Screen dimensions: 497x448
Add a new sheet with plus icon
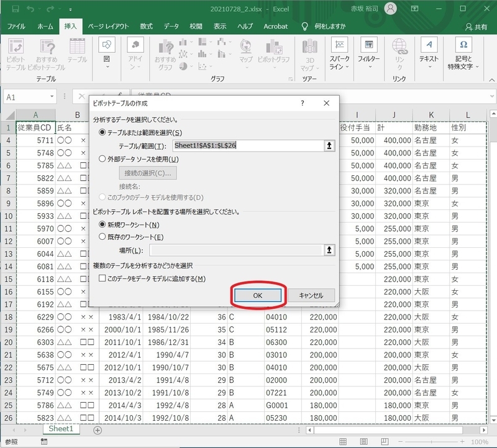click(98, 430)
